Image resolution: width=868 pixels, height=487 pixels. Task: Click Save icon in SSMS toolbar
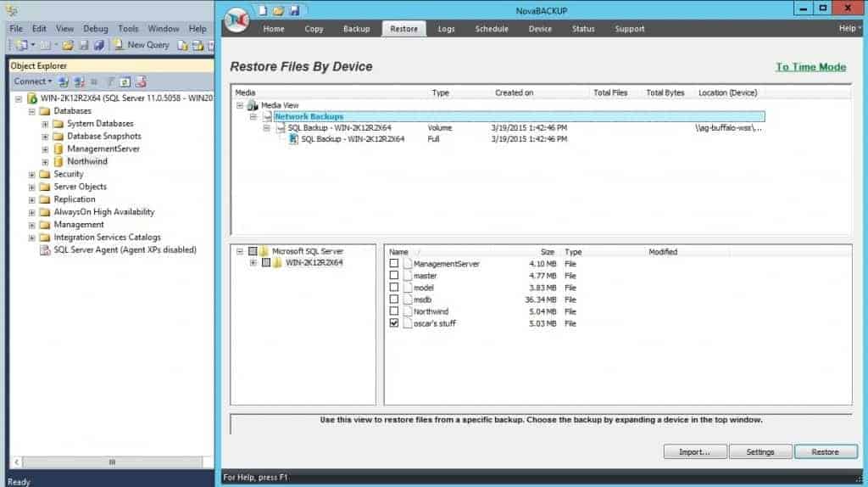coord(84,45)
